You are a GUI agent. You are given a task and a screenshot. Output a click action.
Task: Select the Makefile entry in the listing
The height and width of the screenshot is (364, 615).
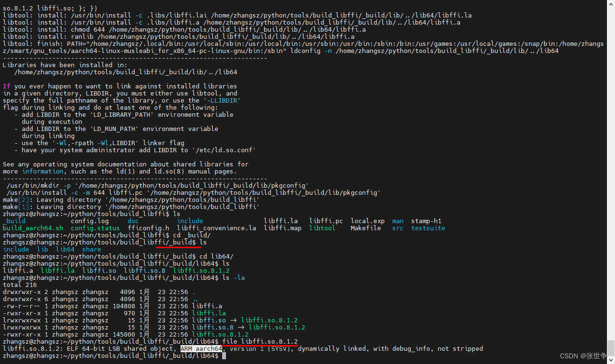click(x=365, y=228)
